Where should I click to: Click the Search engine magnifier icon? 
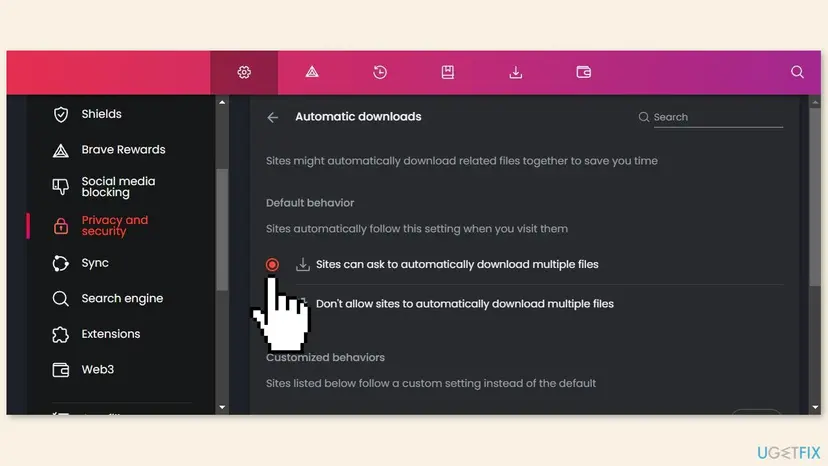click(61, 299)
